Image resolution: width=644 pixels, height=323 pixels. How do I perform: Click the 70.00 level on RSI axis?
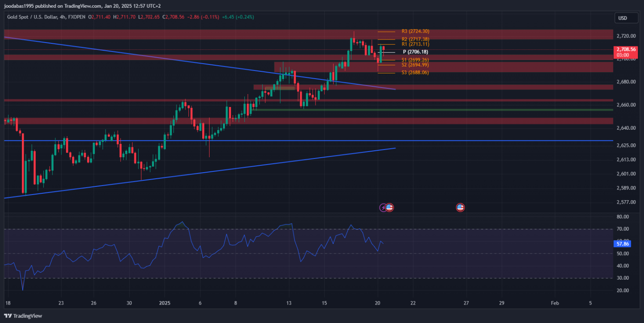point(623,229)
